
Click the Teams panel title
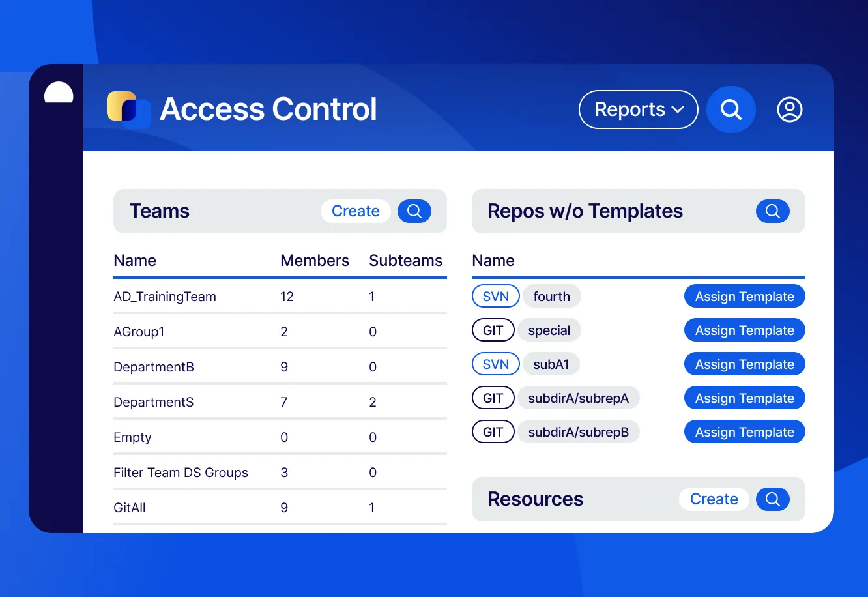coord(160,211)
